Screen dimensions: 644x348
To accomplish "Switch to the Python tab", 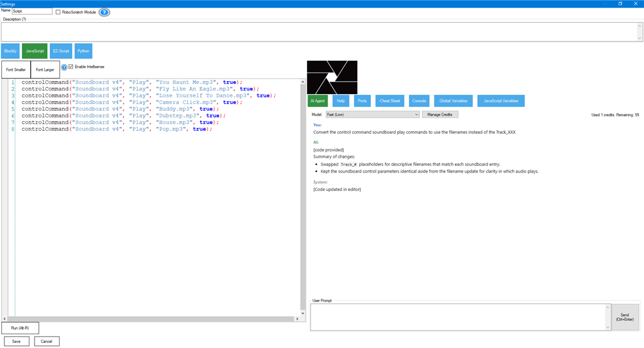I will [84, 51].
